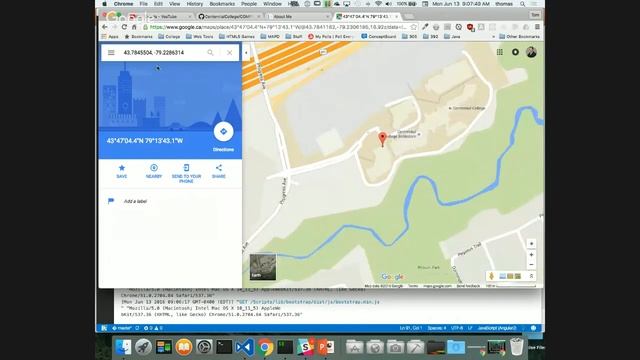Image resolution: width=640 pixels, height=360 pixels.
Task: Clear the Maps search box with X
Action: (229, 53)
